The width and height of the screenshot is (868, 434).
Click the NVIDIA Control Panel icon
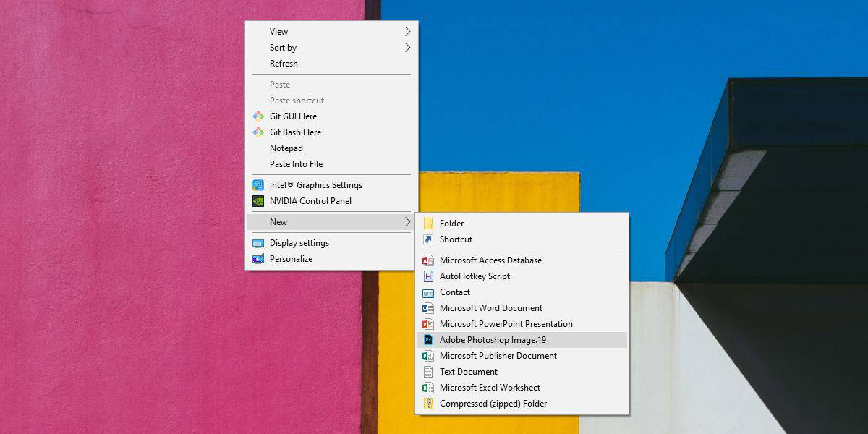(258, 201)
